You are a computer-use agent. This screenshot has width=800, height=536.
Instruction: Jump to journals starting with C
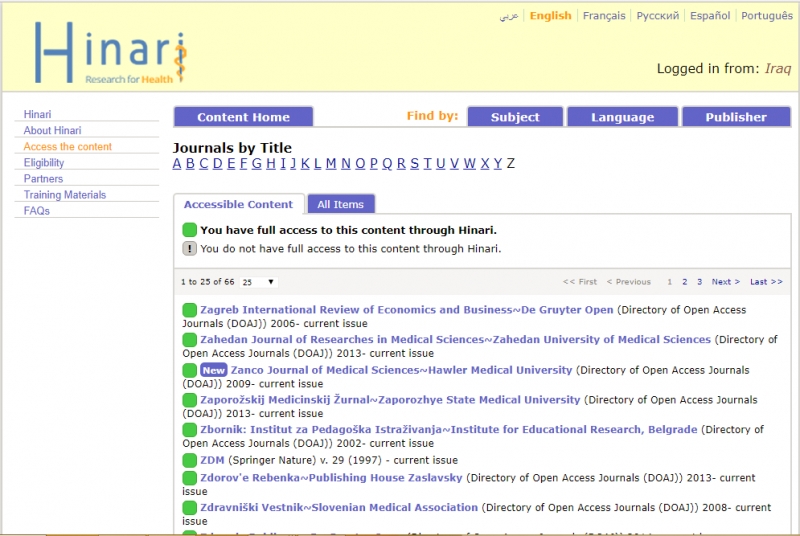point(204,164)
